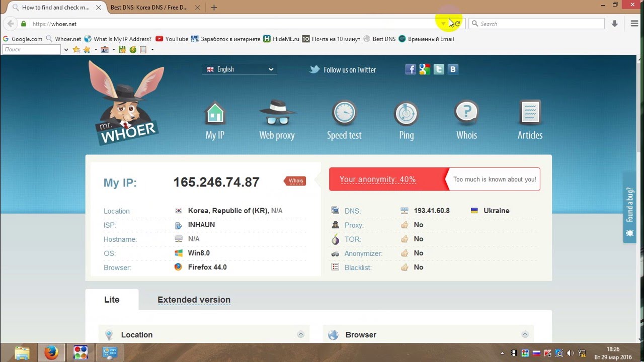The image size is (644, 362).
Task: Close the 'Best DNS: Korea DNS' tab
Action: [x=197, y=8]
